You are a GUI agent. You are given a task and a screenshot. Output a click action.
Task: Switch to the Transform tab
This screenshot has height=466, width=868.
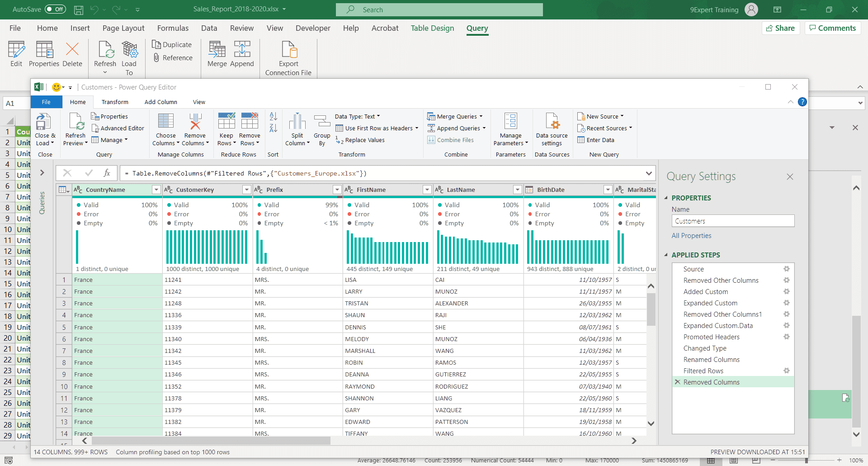click(x=115, y=102)
